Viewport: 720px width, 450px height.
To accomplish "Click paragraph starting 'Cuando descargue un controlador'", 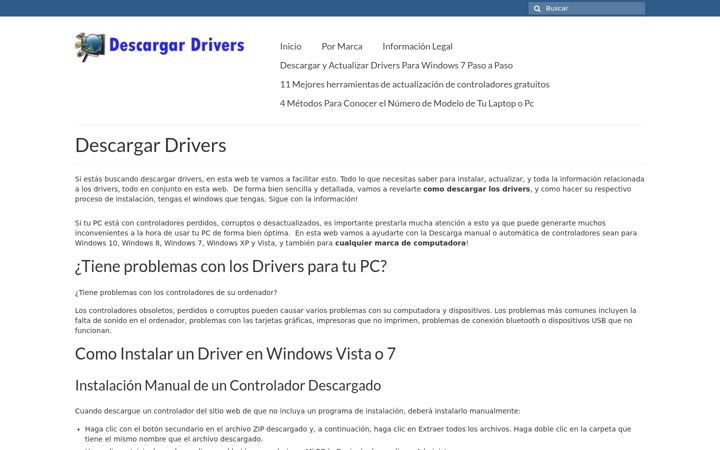I will [x=298, y=411].
